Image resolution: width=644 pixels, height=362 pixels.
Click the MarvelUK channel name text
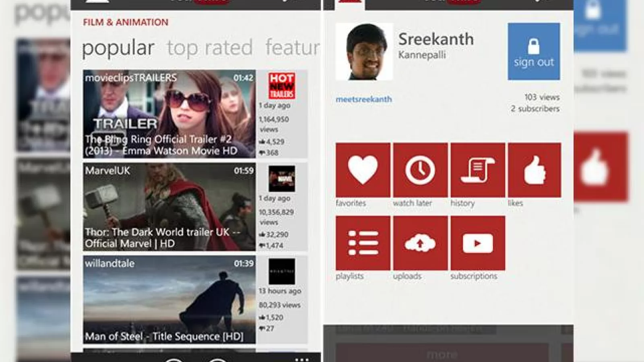click(107, 171)
